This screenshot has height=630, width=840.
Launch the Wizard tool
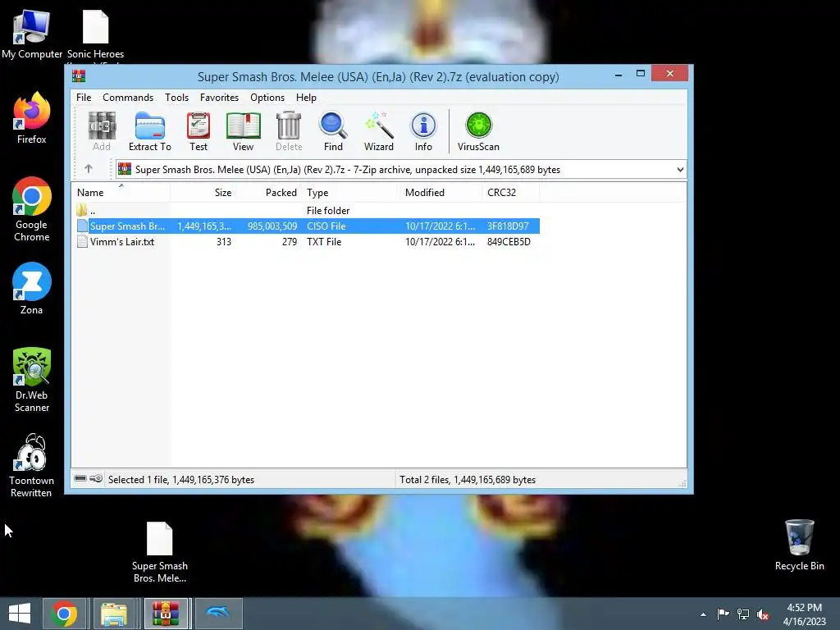click(379, 131)
